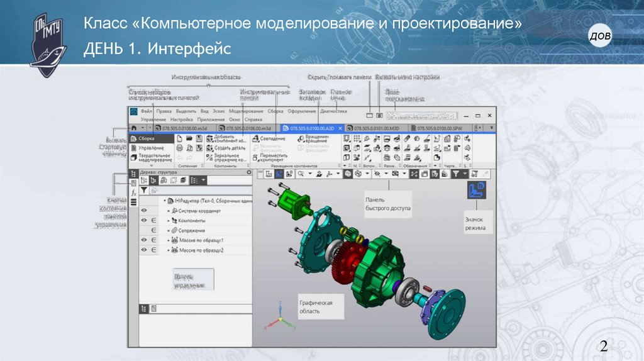Open the tree display mode dropdown arrow
Image resolution: width=644 pixels, height=361 pixels.
coord(203,181)
